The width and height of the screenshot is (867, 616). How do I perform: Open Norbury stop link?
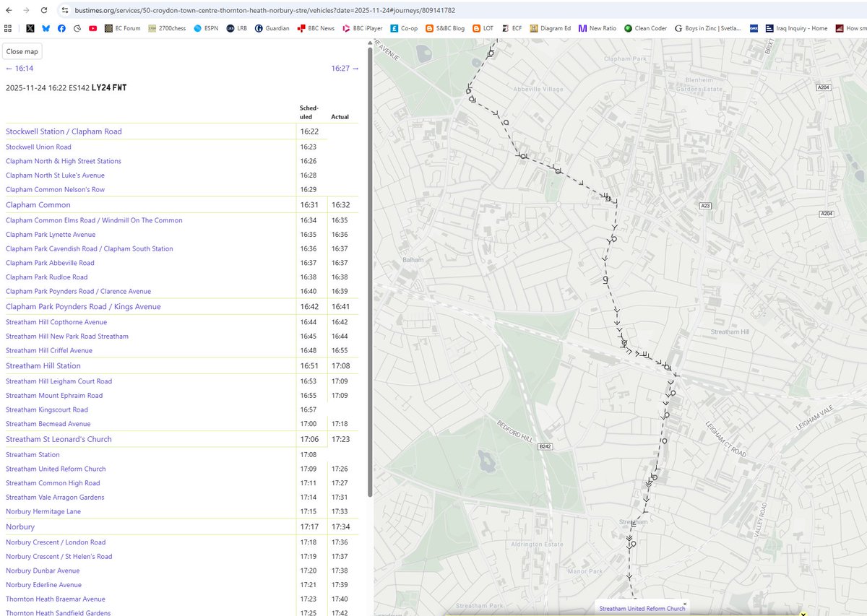pos(20,527)
